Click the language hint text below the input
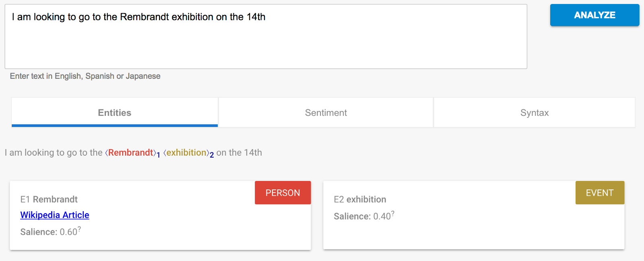Viewport: 644px width, 261px height. [x=85, y=76]
